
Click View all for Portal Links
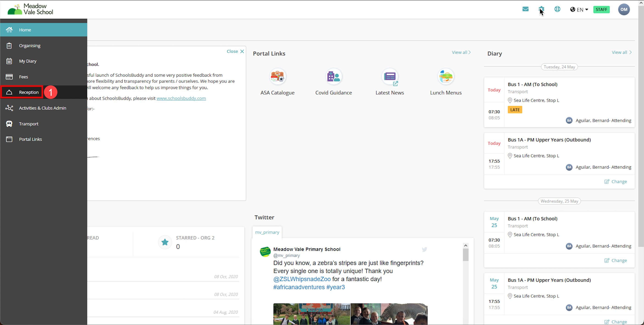[461, 52]
